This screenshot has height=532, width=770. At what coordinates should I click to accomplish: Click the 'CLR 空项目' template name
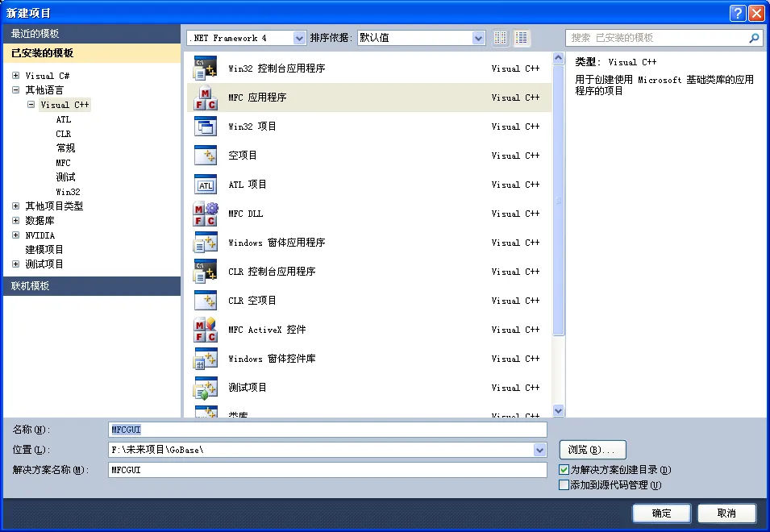252,301
